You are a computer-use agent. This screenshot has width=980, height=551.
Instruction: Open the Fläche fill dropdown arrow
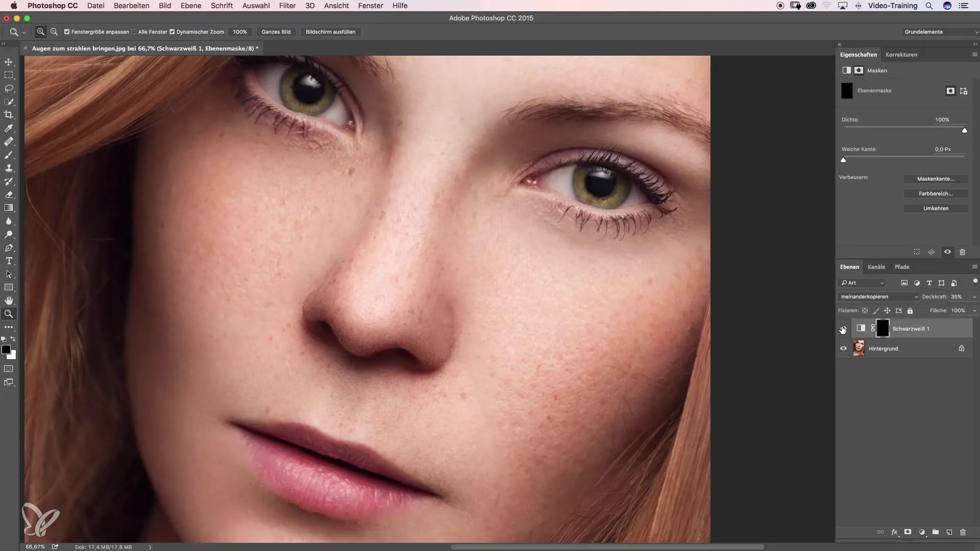pyautogui.click(x=974, y=310)
